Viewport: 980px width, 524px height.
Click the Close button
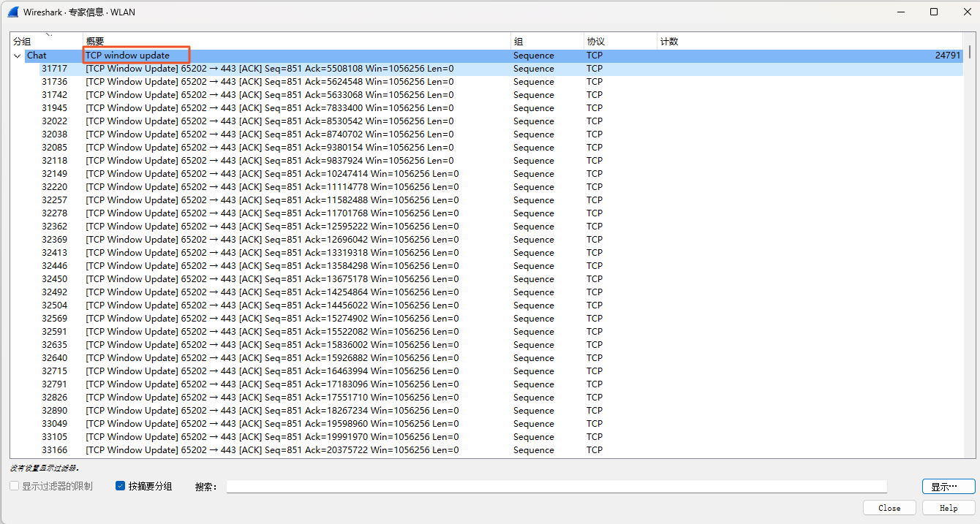[x=889, y=508]
